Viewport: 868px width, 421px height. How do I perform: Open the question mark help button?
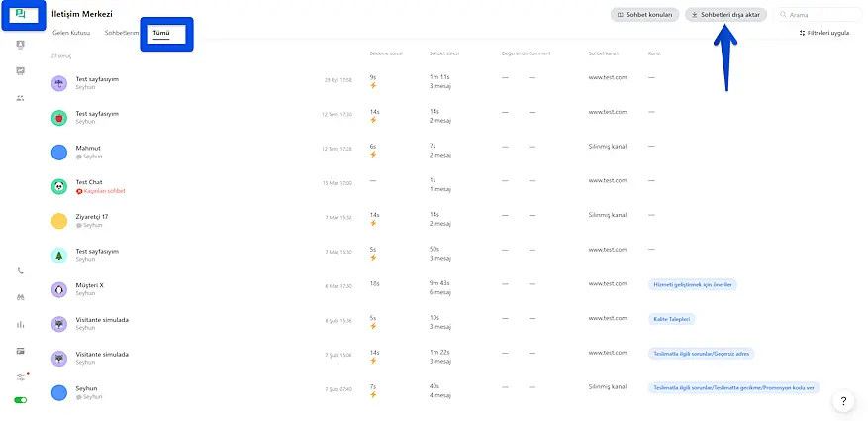[x=843, y=401]
